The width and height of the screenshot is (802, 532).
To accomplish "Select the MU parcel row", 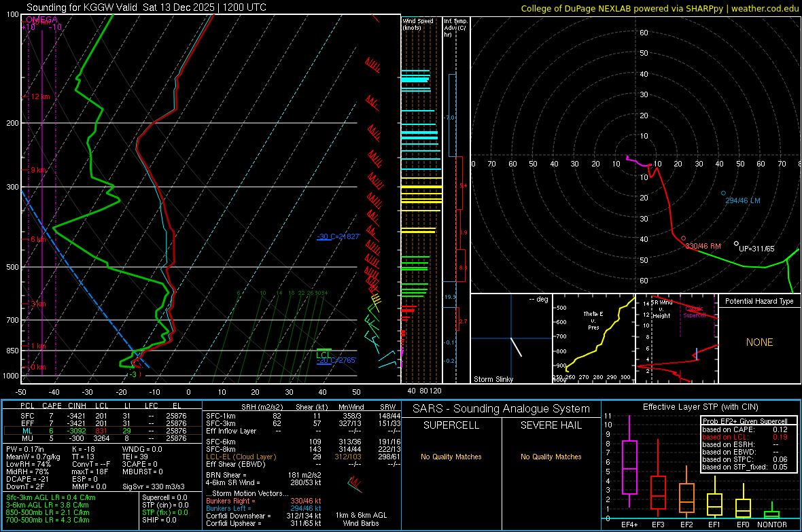I will (103, 438).
